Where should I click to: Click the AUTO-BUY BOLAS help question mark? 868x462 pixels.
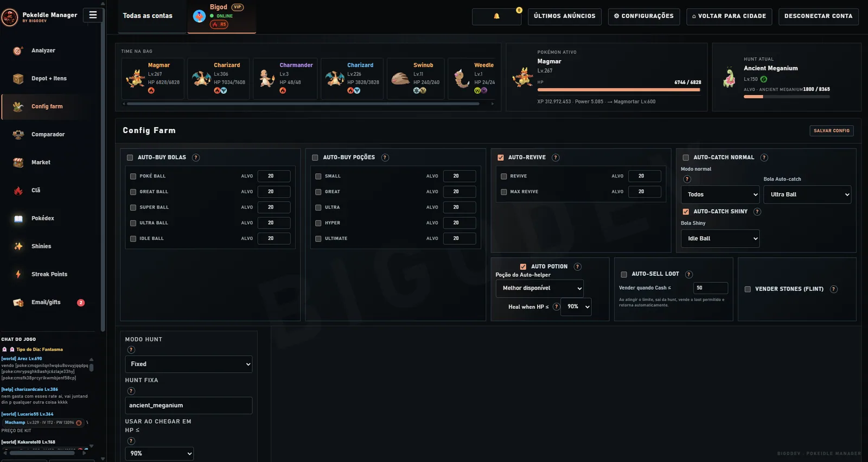pyautogui.click(x=196, y=157)
